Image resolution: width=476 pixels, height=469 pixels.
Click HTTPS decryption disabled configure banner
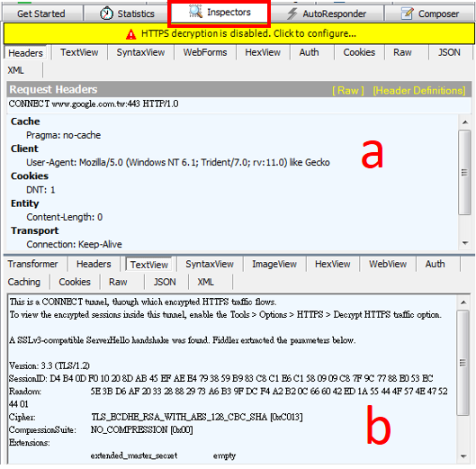pos(239,33)
